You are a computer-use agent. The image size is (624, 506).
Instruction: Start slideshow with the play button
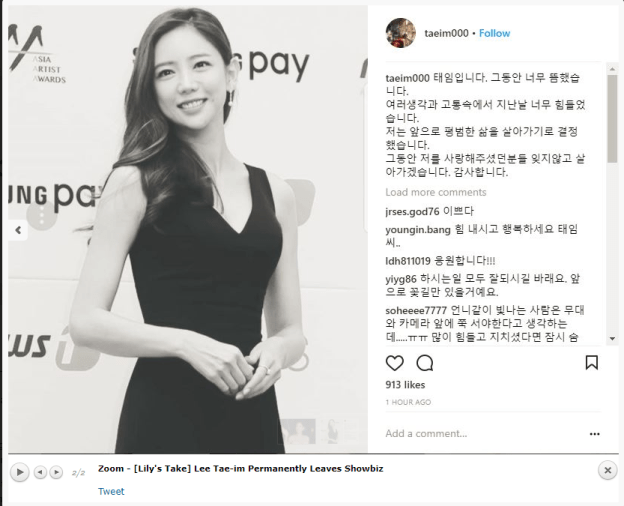coord(20,473)
